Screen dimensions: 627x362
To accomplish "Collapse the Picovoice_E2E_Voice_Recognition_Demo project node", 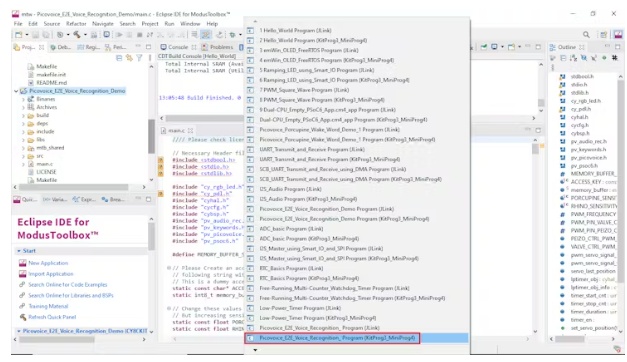I will [x=16, y=91].
